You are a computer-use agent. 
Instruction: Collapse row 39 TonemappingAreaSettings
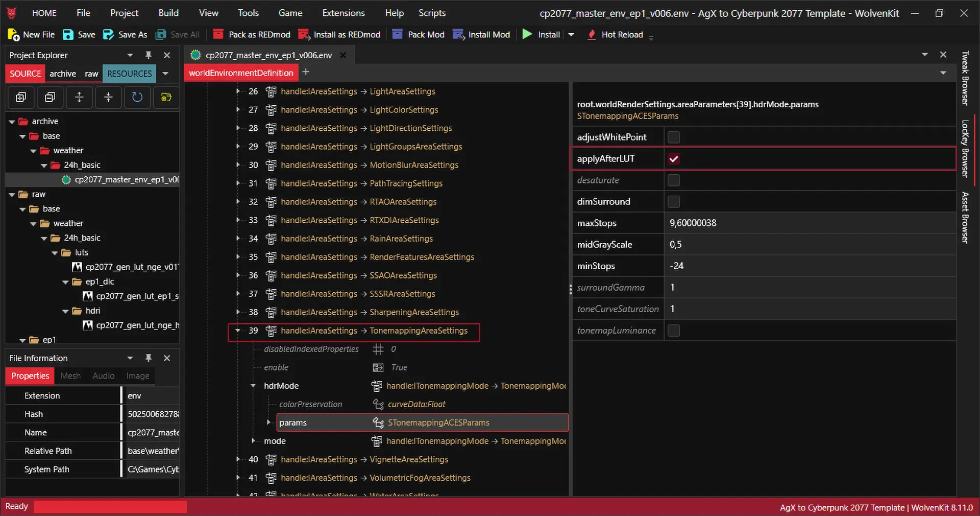coord(238,331)
